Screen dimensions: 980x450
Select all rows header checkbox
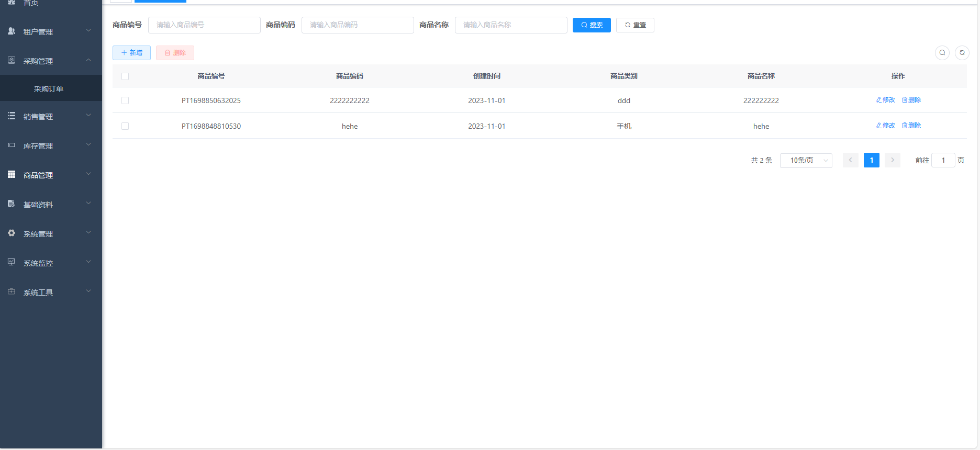(125, 76)
